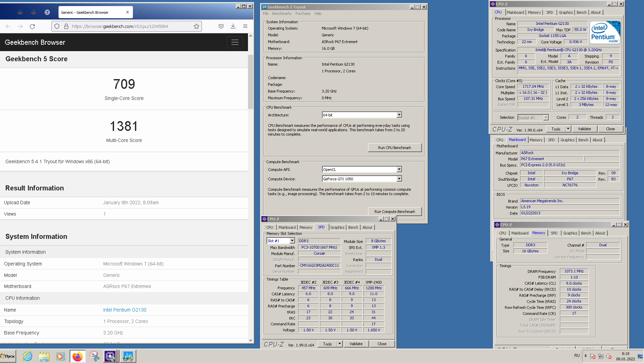Click the tracking protection shield icon
The image size is (644, 363).
click(57, 26)
